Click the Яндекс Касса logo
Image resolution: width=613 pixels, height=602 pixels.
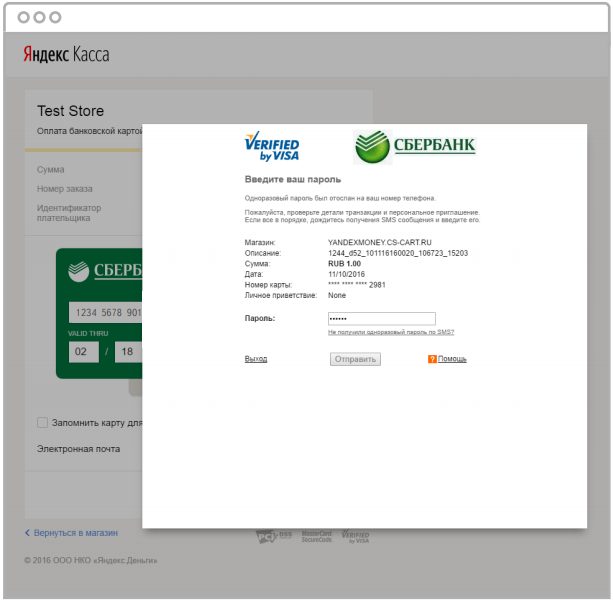click(66, 54)
